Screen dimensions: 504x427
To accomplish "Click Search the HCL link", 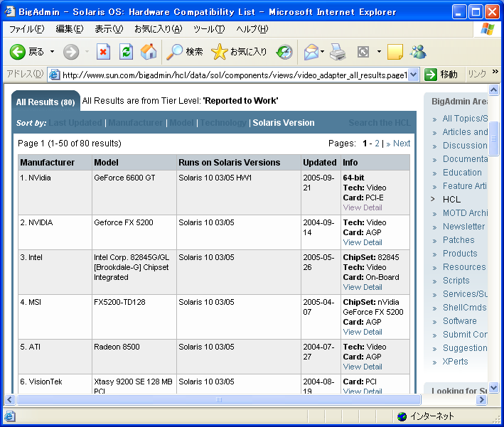I will point(380,123).
